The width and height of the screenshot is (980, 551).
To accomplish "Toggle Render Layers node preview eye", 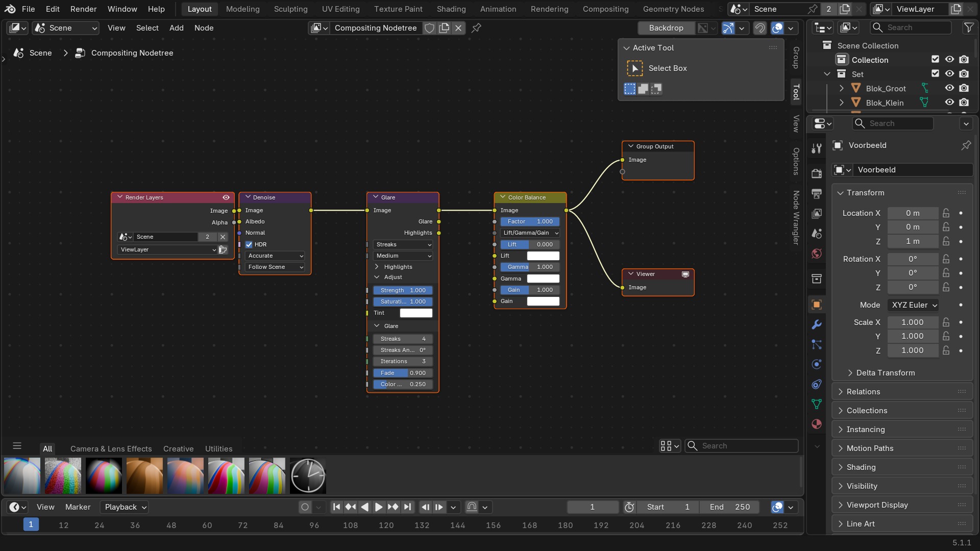I will pos(226,197).
